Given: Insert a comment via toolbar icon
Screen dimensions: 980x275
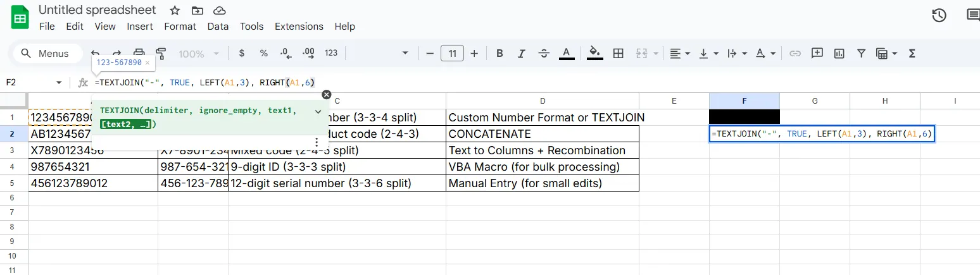Looking at the screenshot, I should [x=817, y=54].
